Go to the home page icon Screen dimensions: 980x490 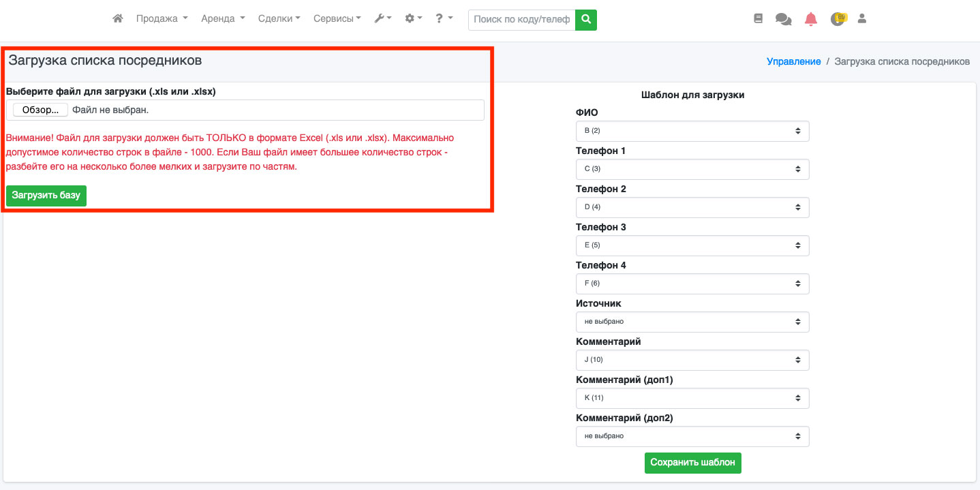coord(118,19)
